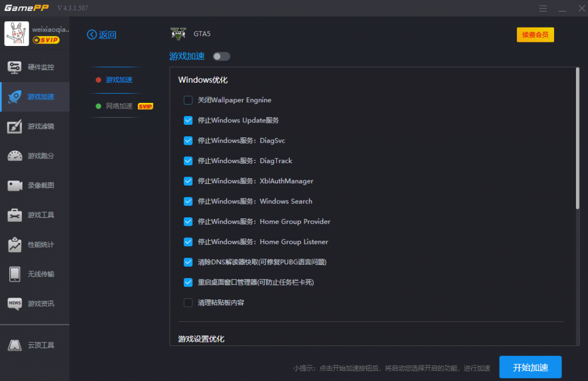
Task: Click the GTA5 game icon
Action: pyautogui.click(x=179, y=34)
